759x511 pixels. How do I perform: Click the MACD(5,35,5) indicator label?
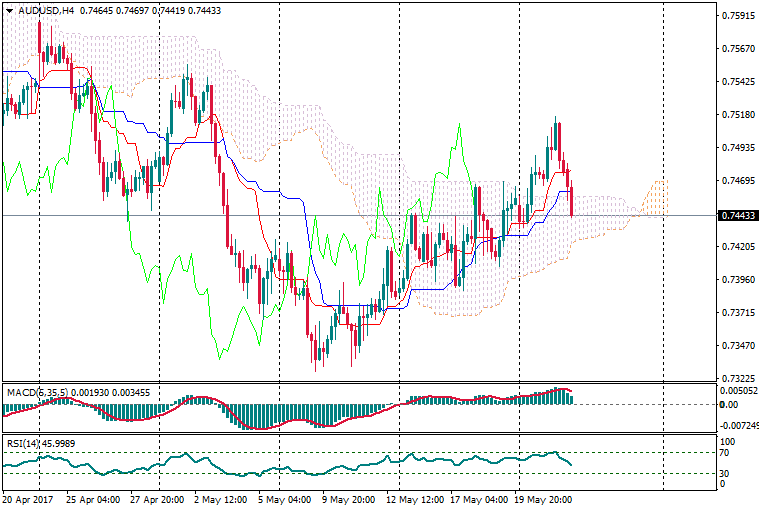coord(35,393)
